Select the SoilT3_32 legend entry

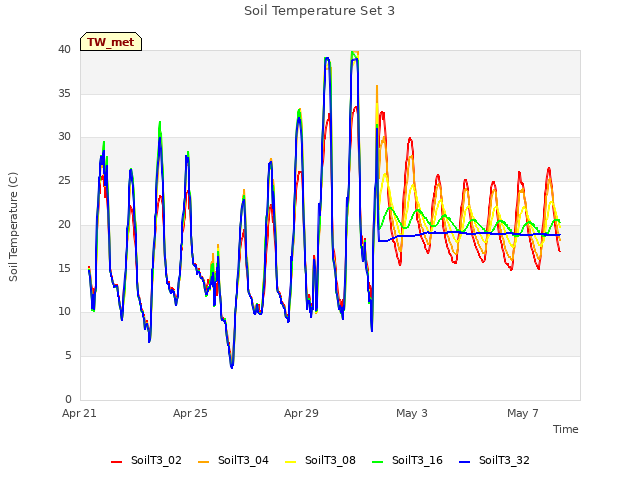coord(494,461)
